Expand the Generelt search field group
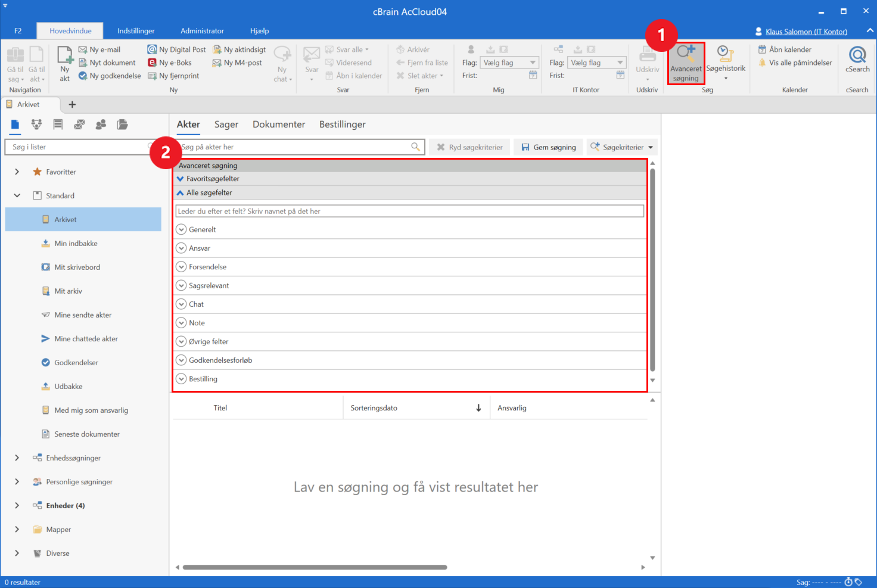Viewport: 877px width, 588px height. tap(182, 229)
